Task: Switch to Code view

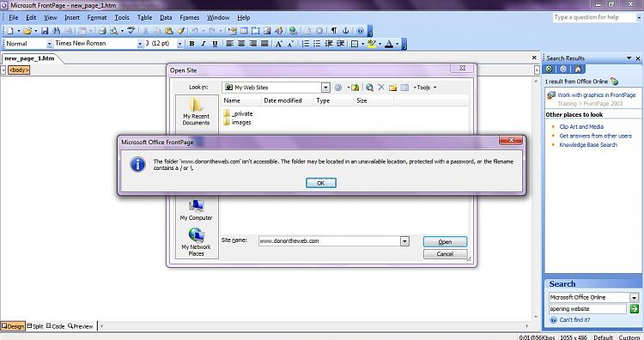Action: pos(56,326)
